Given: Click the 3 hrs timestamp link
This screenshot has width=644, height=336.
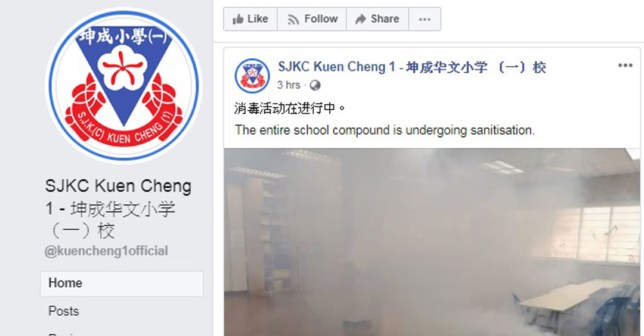Looking at the screenshot, I should pyautogui.click(x=289, y=85).
